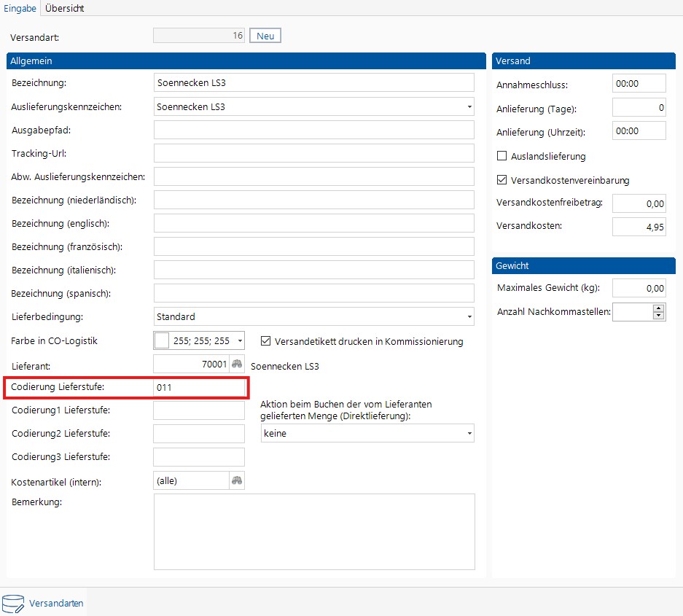This screenshot has width=683, height=616.
Task: Decrease Anzahl Nachkommastellen with the down arrow
Action: pyautogui.click(x=659, y=316)
